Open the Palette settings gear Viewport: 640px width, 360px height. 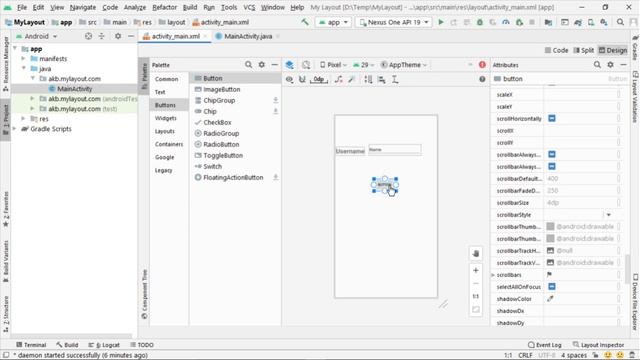click(x=262, y=65)
